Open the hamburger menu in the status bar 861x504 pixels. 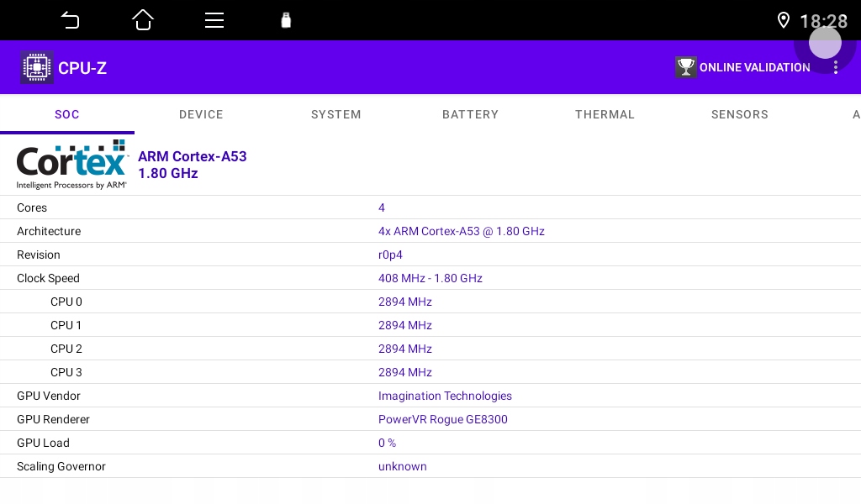214,19
